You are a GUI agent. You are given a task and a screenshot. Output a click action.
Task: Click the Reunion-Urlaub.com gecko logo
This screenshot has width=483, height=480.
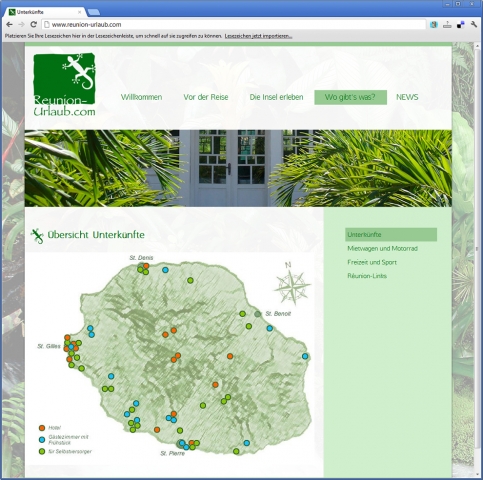(64, 84)
